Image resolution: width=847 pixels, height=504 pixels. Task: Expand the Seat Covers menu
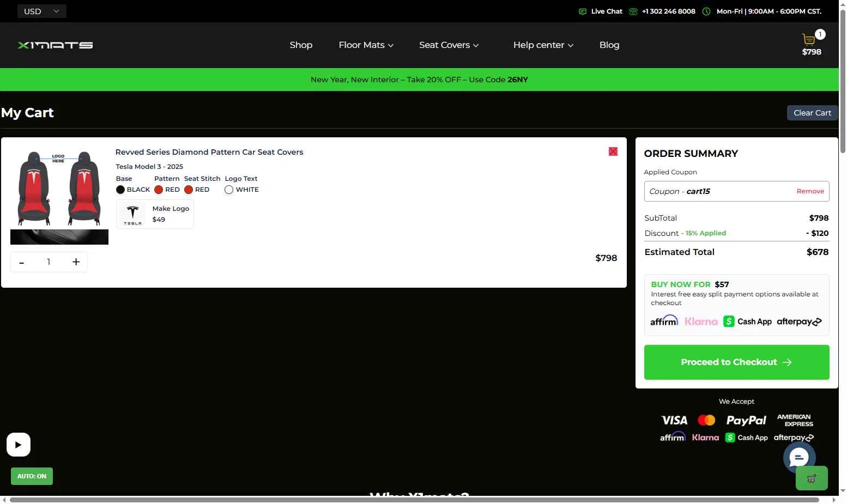point(449,45)
